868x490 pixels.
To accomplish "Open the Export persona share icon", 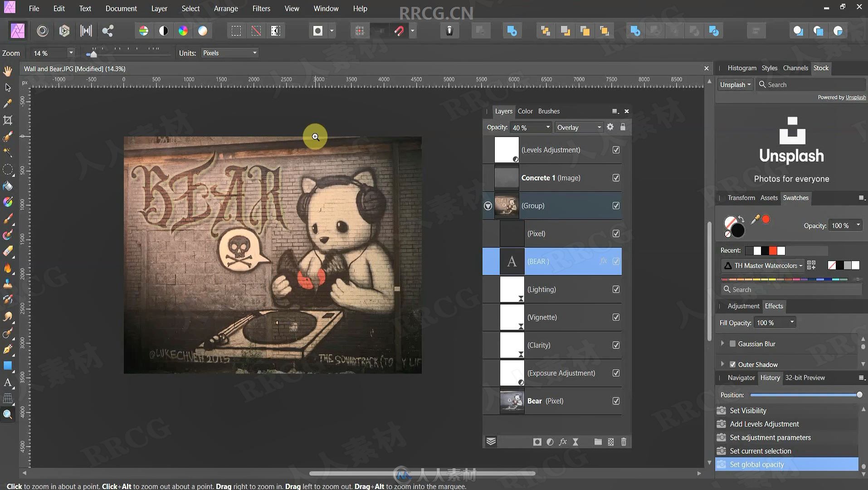I will tap(108, 31).
